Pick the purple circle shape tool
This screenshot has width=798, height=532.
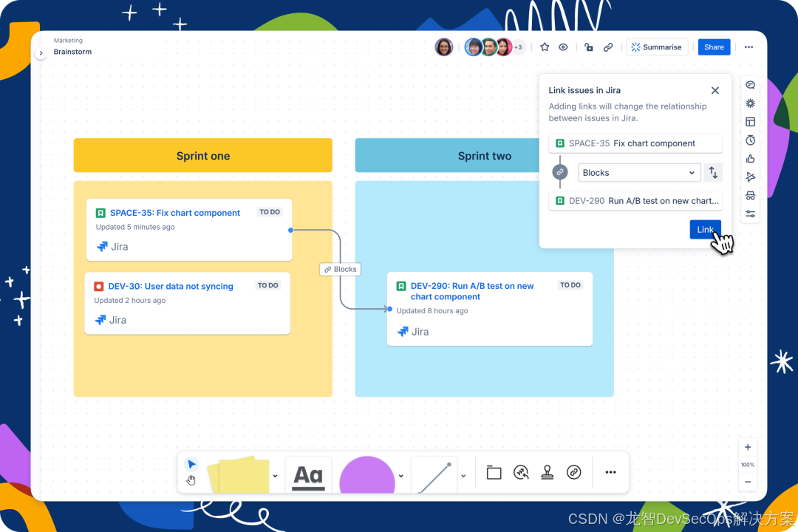[x=367, y=476]
